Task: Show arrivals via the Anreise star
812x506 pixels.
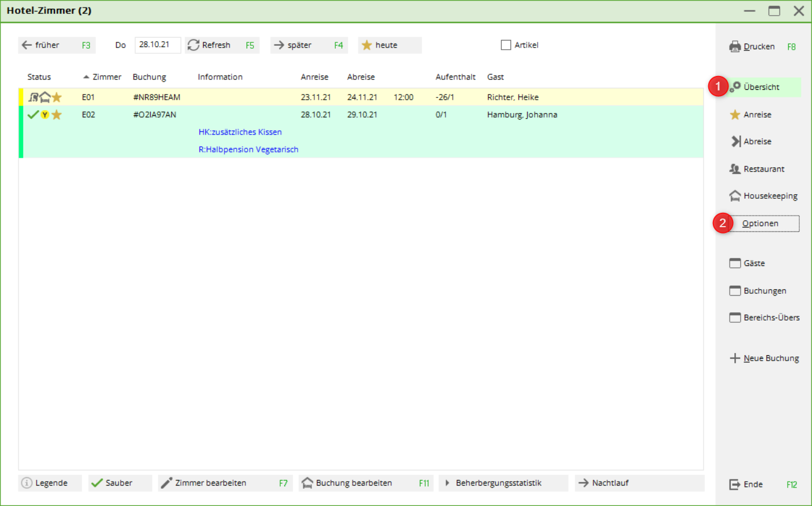Action: (735, 115)
